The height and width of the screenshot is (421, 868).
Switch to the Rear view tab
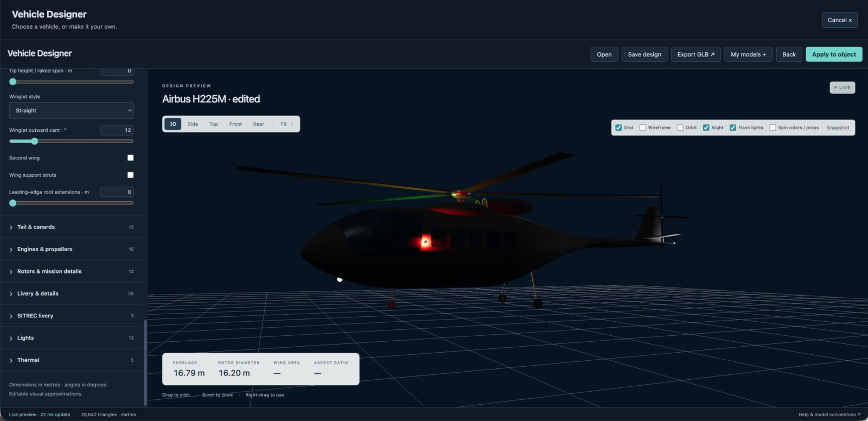point(258,124)
